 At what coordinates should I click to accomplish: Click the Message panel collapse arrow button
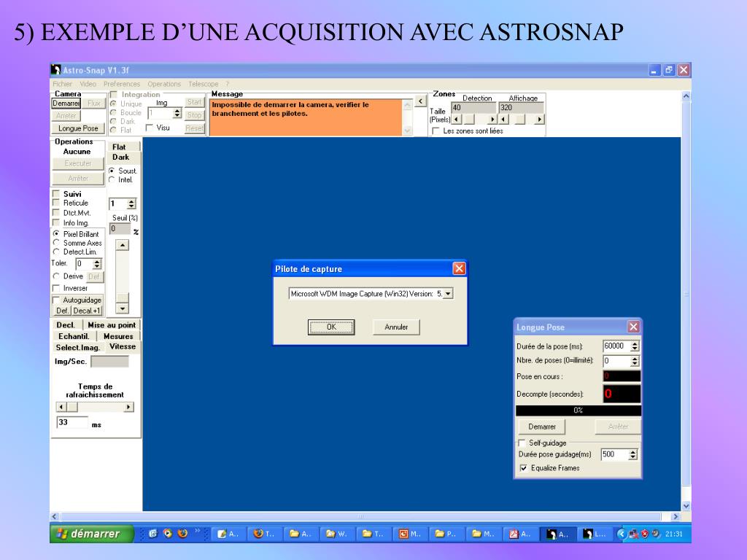pyautogui.click(x=420, y=101)
